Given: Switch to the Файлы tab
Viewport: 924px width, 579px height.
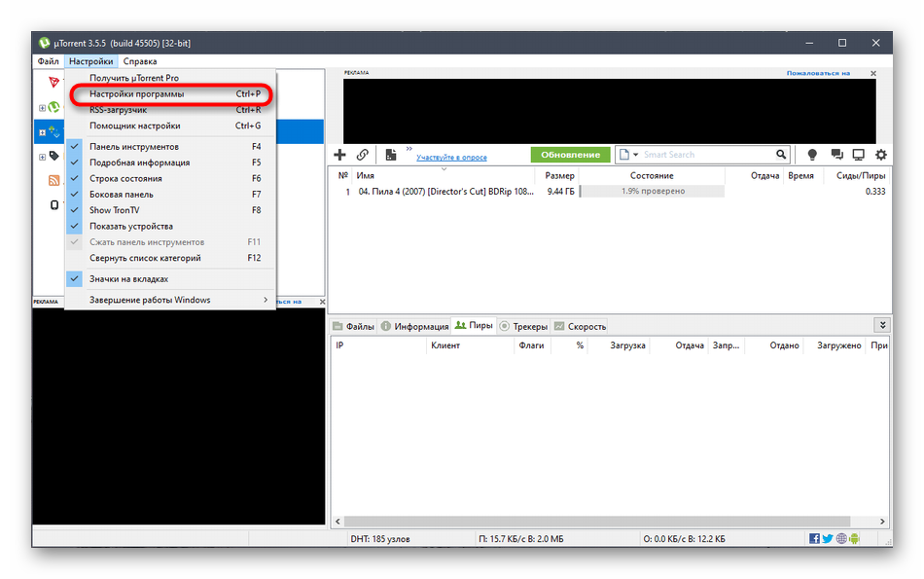Looking at the screenshot, I should point(354,326).
